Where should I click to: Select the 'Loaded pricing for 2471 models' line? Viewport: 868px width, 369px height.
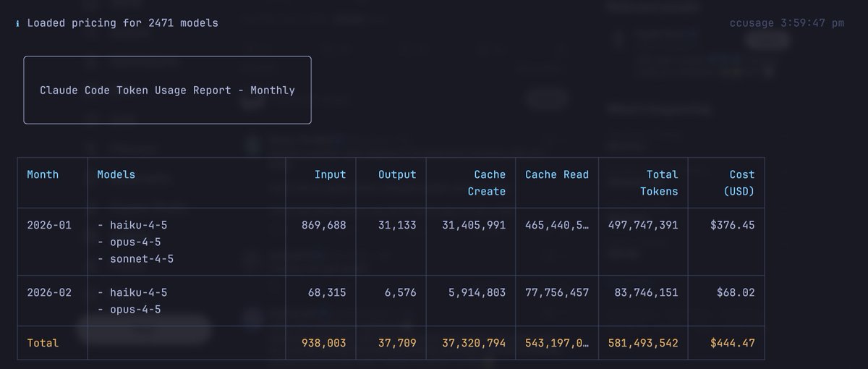pyautogui.click(x=122, y=23)
